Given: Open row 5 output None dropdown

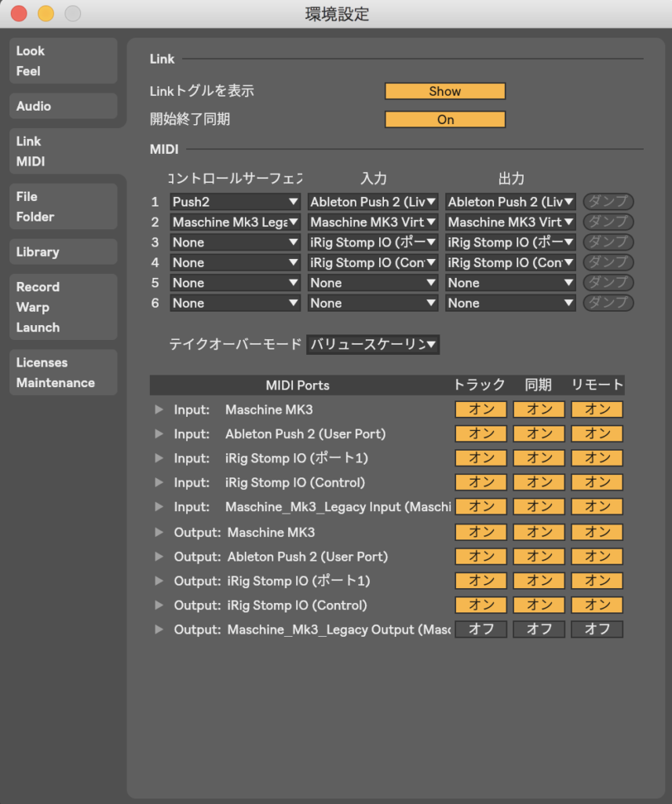Looking at the screenshot, I should (510, 283).
